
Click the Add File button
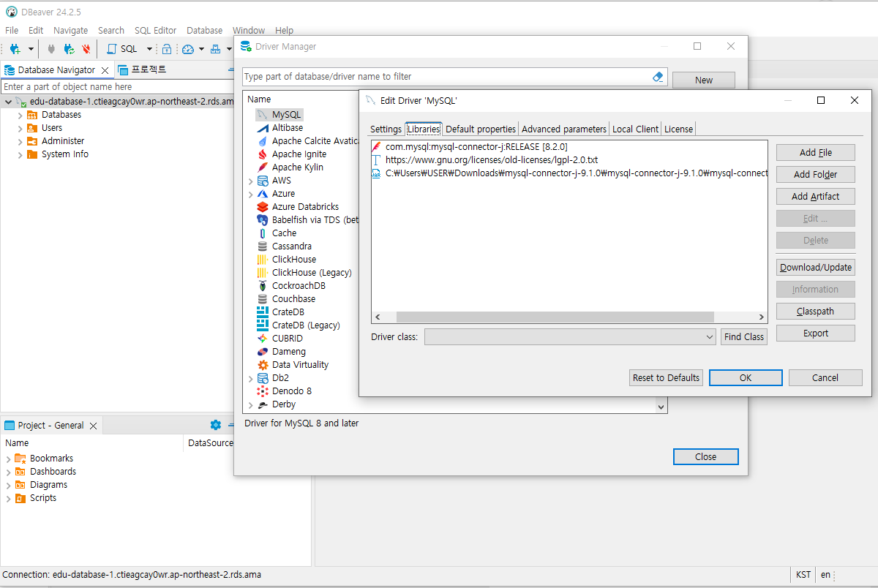[816, 153]
